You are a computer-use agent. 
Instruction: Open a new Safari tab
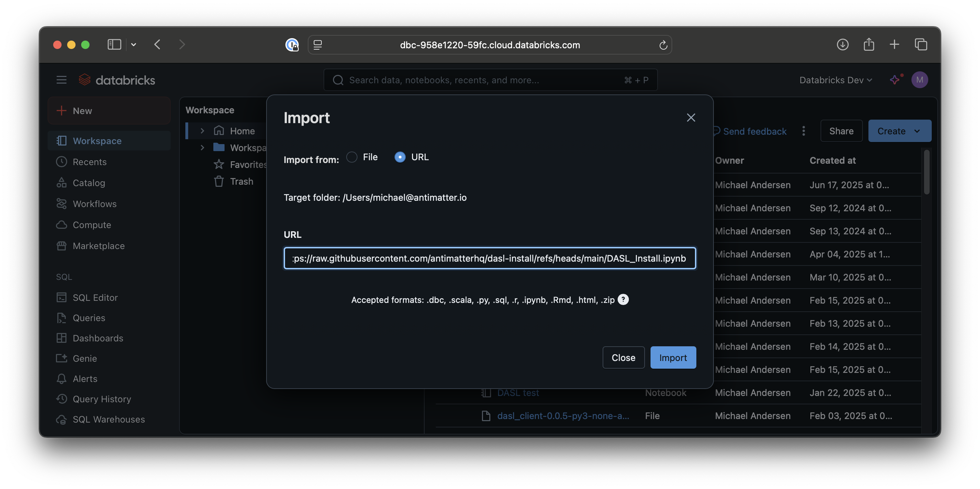[x=894, y=45]
